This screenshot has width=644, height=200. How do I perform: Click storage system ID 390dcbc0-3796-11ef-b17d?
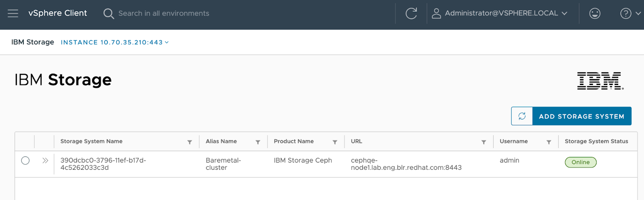(103, 164)
